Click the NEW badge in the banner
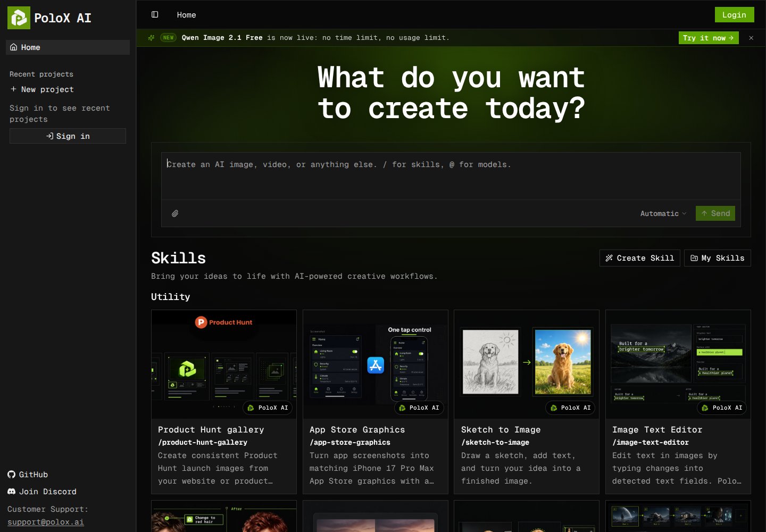 (169, 38)
